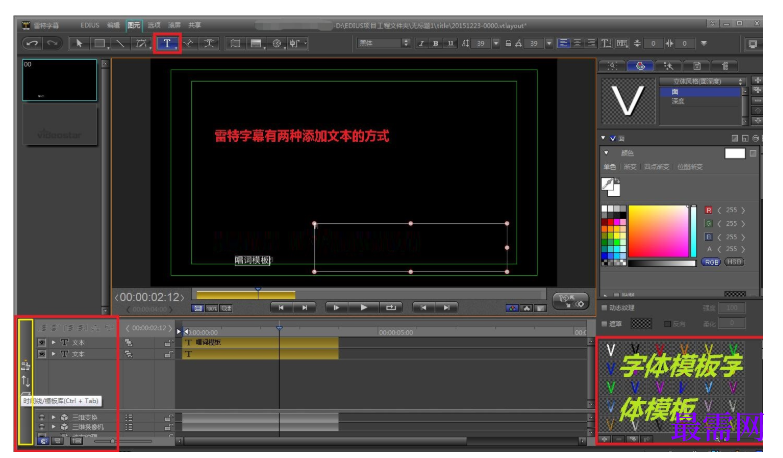Expand the 3D transform track

coord(53,417)
